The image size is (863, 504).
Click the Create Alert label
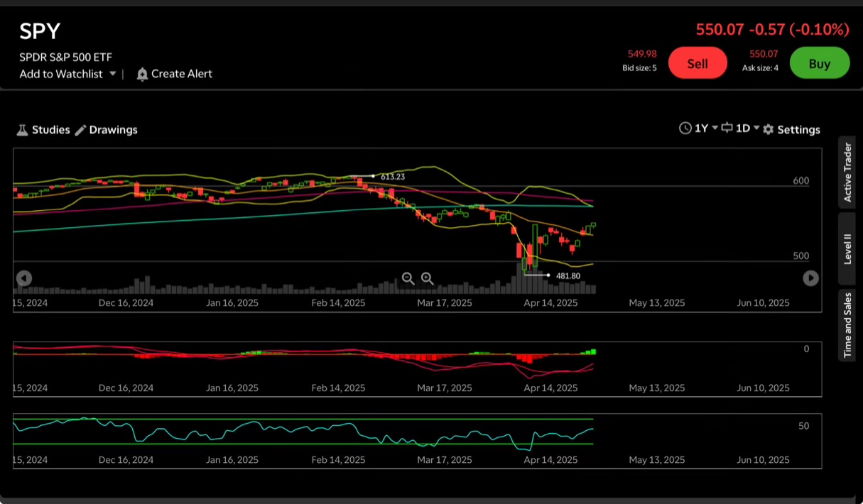pyautogui.click(x=182, y=74)
